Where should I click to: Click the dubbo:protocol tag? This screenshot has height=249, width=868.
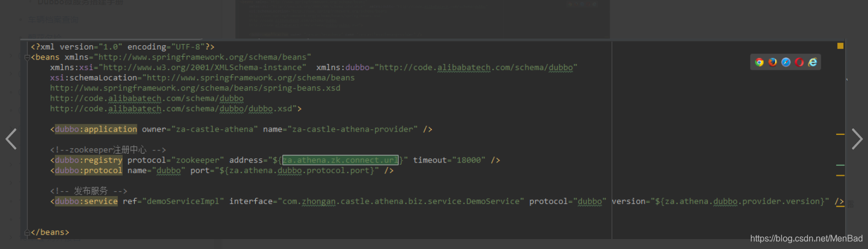(89, 171)
